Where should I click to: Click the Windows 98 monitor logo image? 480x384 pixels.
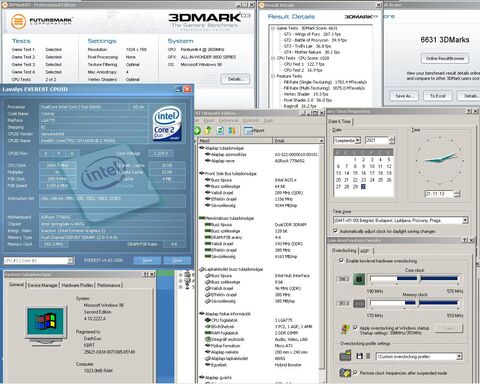[46, 325]
